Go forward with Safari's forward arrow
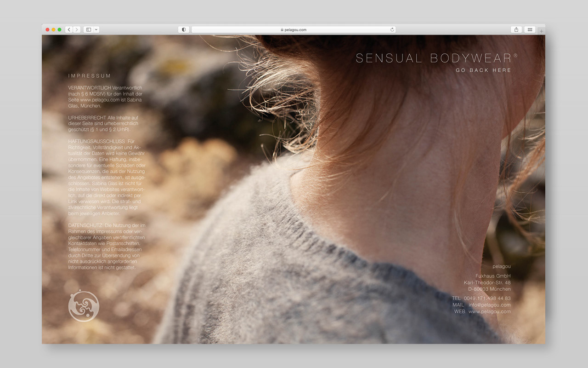Viewport: 588px width, 368px height. click(x=77, y=29)
